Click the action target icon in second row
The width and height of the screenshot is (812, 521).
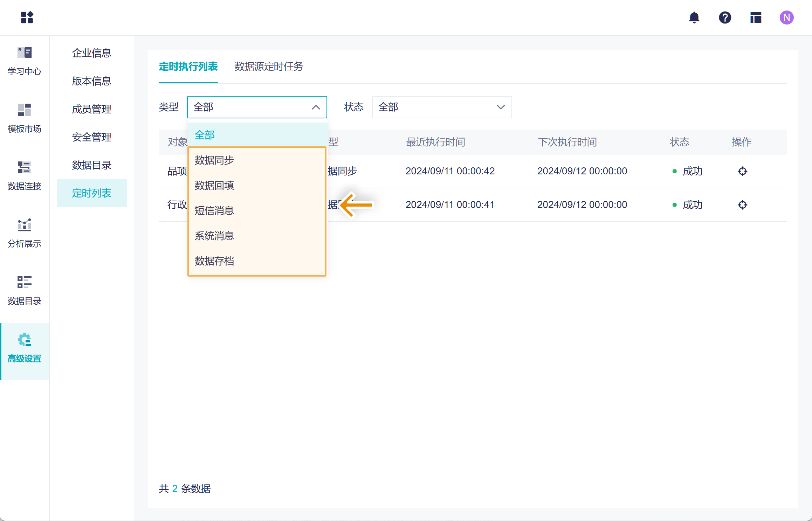[x=742, y=205]
